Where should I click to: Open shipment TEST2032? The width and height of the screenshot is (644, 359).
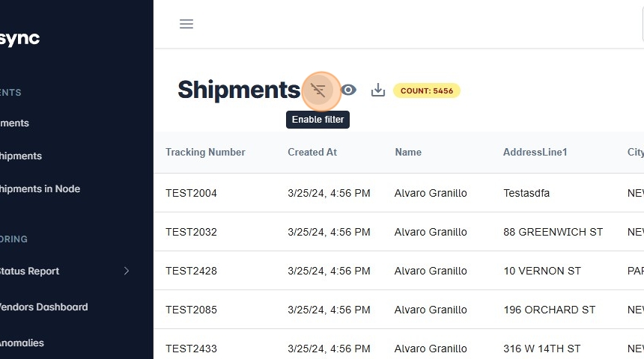(x=191, y=232)
